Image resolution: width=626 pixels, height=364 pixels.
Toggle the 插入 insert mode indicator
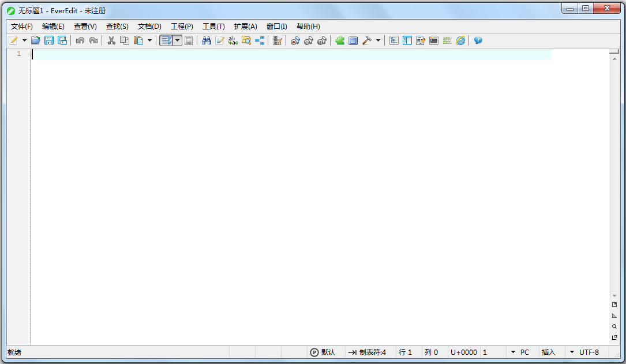549,352
